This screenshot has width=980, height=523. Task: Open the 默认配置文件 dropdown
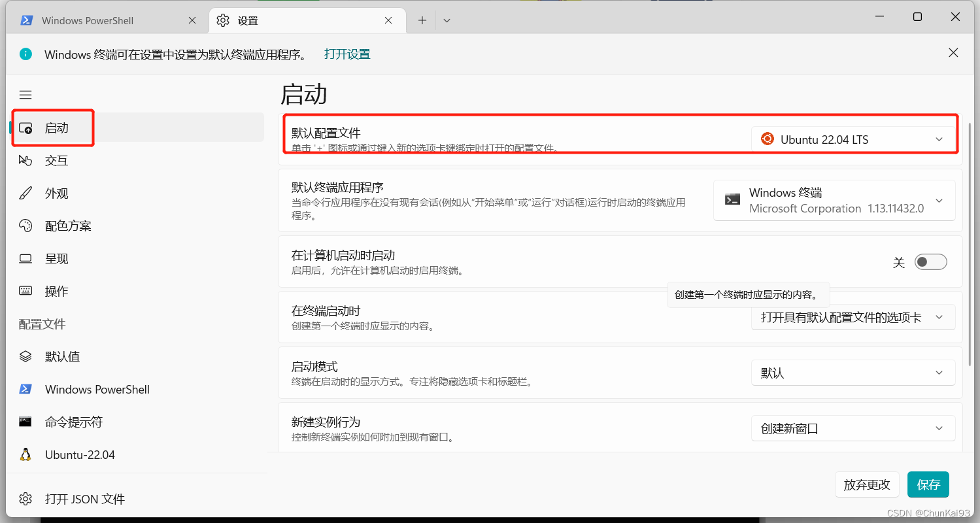(853, 139)
